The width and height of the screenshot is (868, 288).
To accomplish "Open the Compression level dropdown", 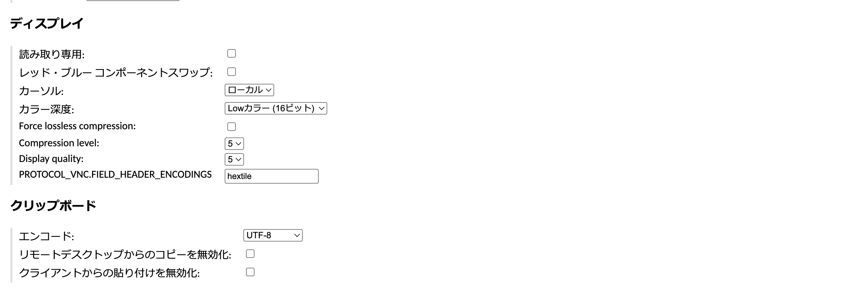I will click(234, 143).
